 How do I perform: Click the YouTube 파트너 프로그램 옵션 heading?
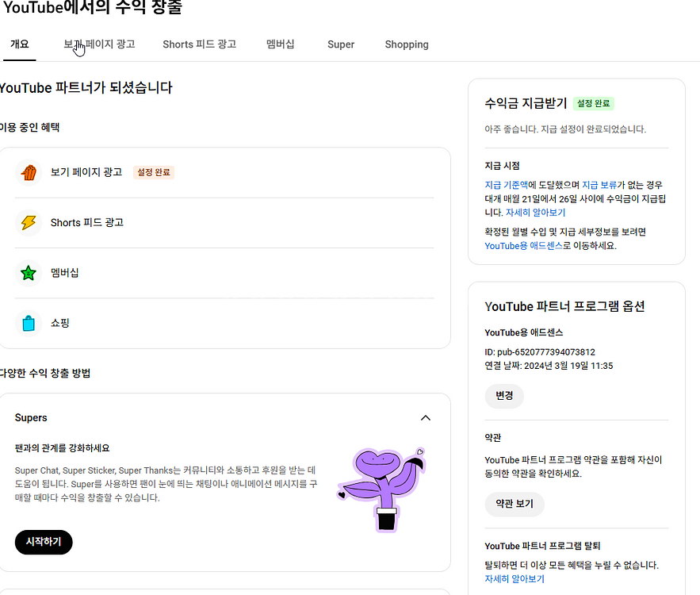click(x=564, y=306)
